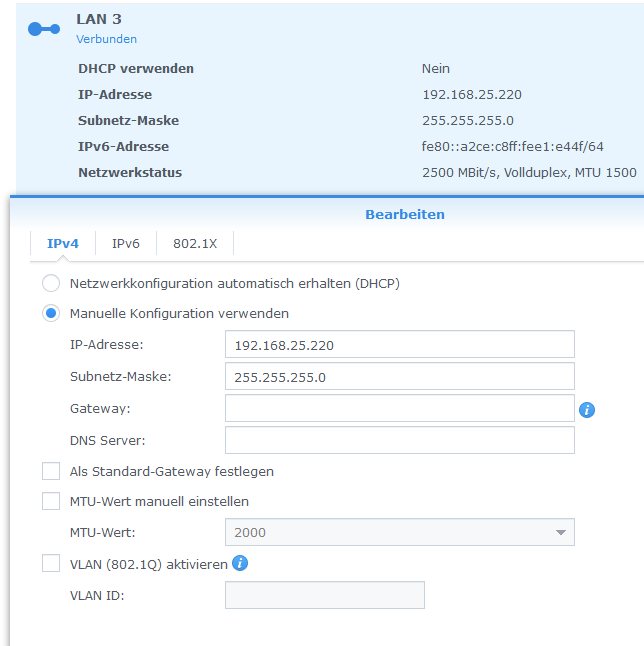
Task: Enable MTU-Wert manuell einstellen checkbox
Action: (x=51, y=501)
